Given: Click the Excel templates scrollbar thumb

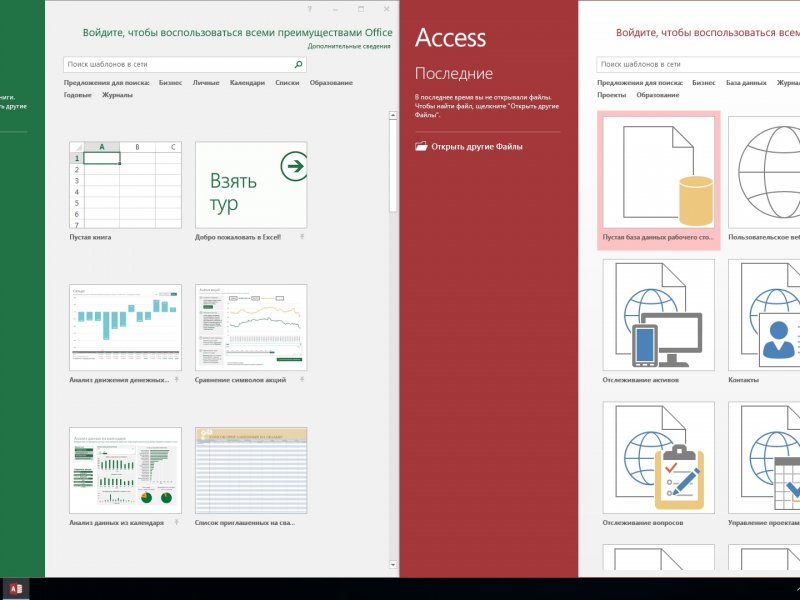Looking at the screenshot, I should [x=392, y=166].
